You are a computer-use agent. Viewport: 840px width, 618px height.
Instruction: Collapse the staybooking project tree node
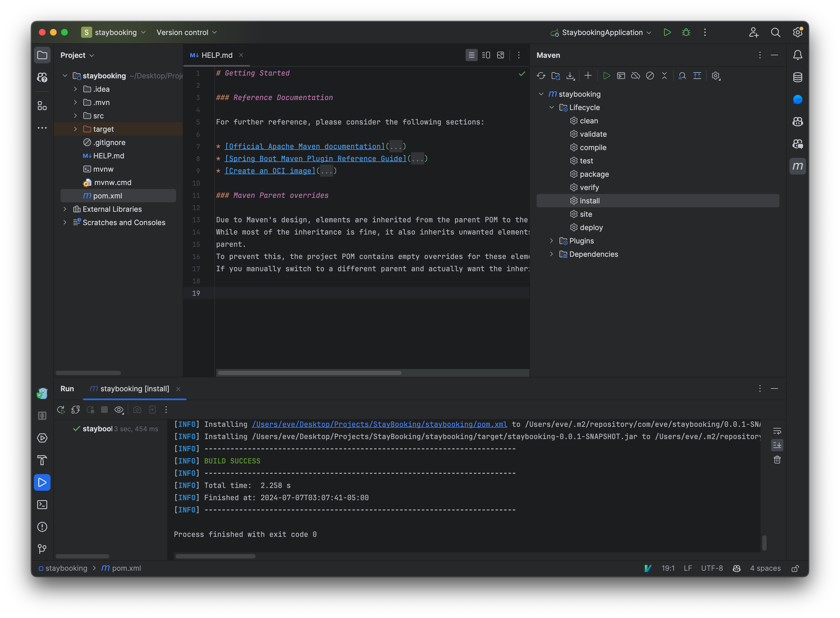(x=65, y=76)
